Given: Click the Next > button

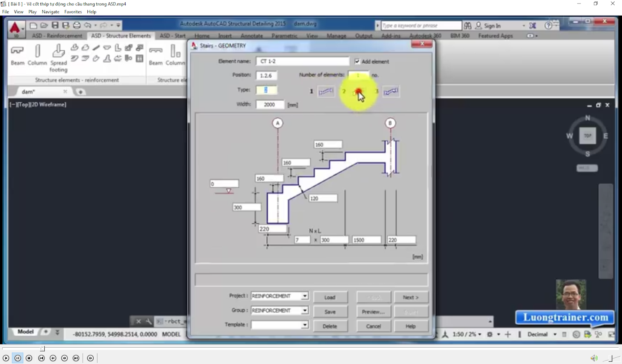Looking at the screenshot, I should point(411,297).
